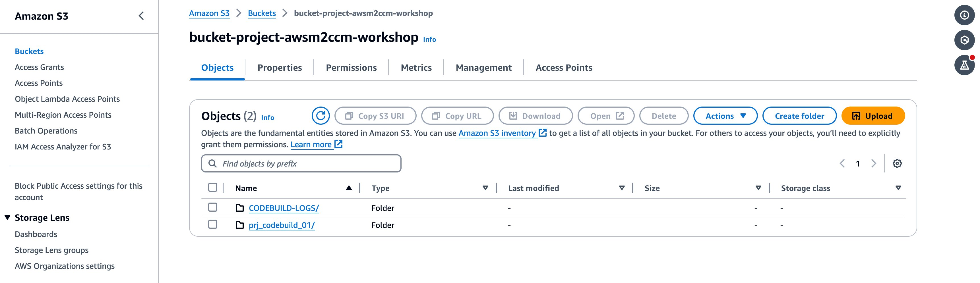The width and height of the screenshot is (980, 283).
Task: Open the Amazon S3 inventory link
Action: (x=497, y=133)
